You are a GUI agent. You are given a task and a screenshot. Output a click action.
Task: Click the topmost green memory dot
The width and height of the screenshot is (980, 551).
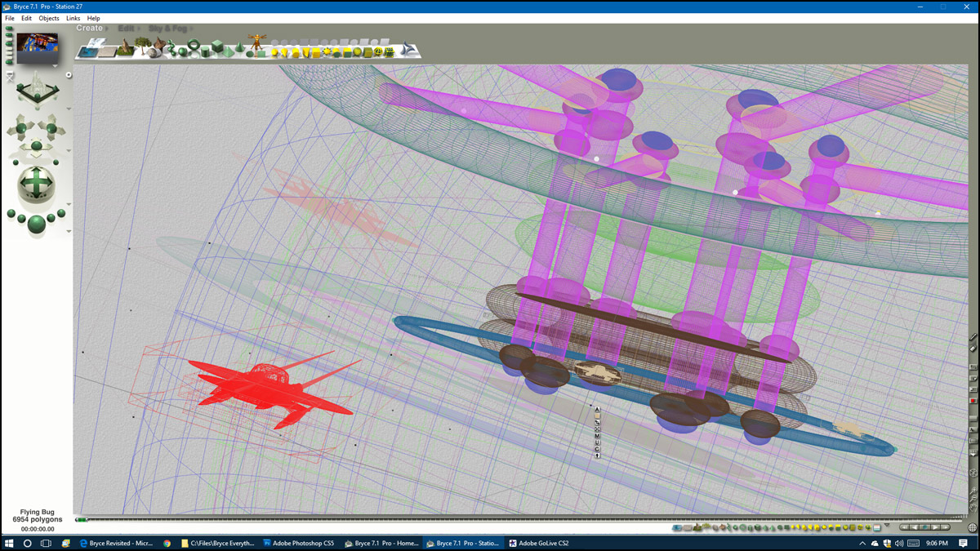[x=10, y=29]
